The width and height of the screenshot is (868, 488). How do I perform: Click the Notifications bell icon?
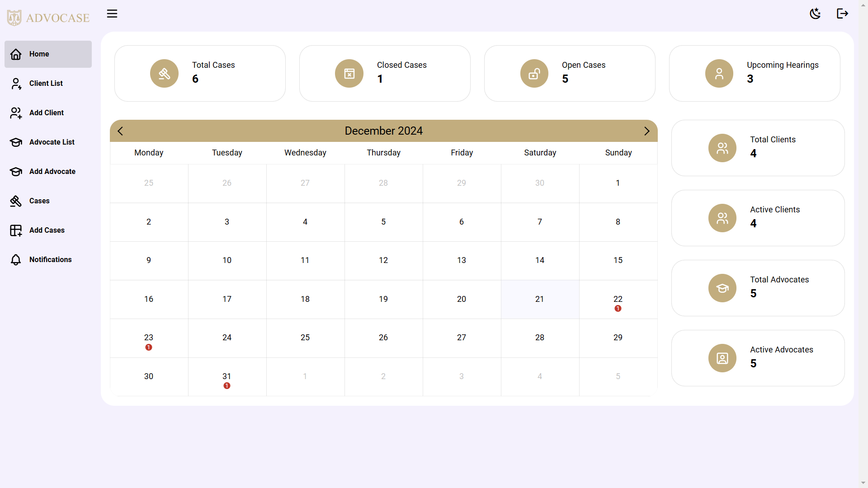point(16,260)
